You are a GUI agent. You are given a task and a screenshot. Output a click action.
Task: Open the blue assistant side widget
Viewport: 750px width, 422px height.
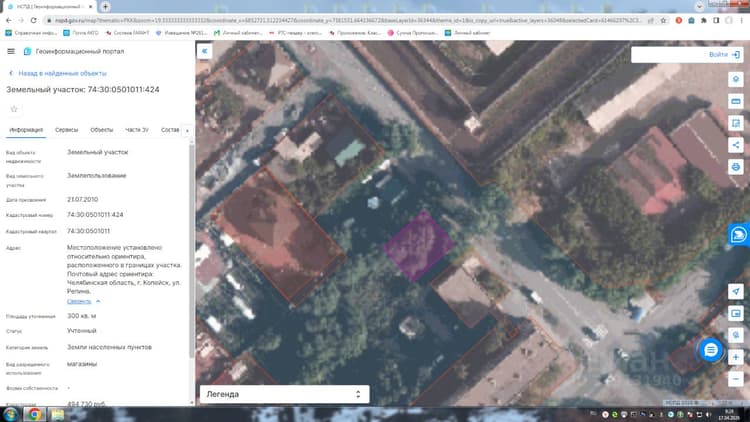[739, 234]
